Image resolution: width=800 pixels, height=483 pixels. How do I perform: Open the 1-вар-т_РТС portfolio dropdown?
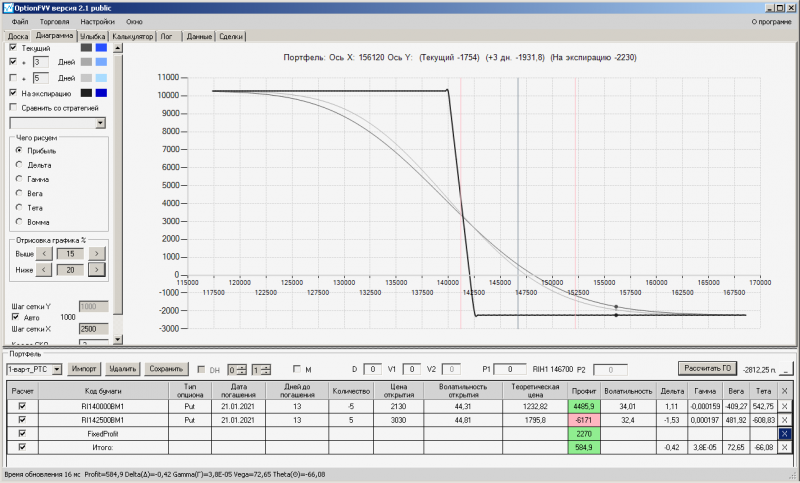coord(57,369)
